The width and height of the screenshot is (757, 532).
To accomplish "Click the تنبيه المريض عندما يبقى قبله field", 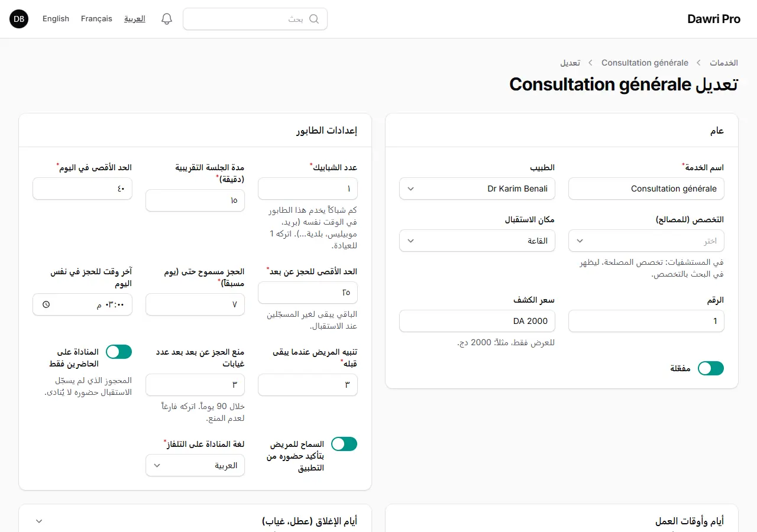I will pyautogui.click(x=308, y=385).
